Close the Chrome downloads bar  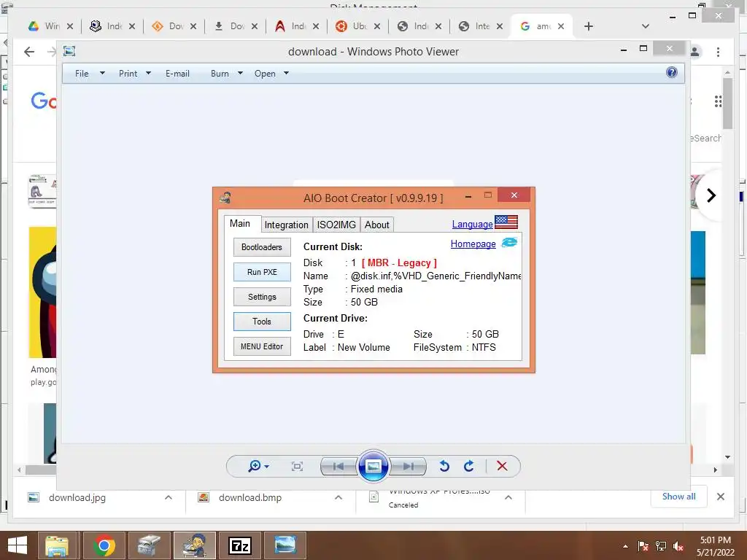coord(721,497)
